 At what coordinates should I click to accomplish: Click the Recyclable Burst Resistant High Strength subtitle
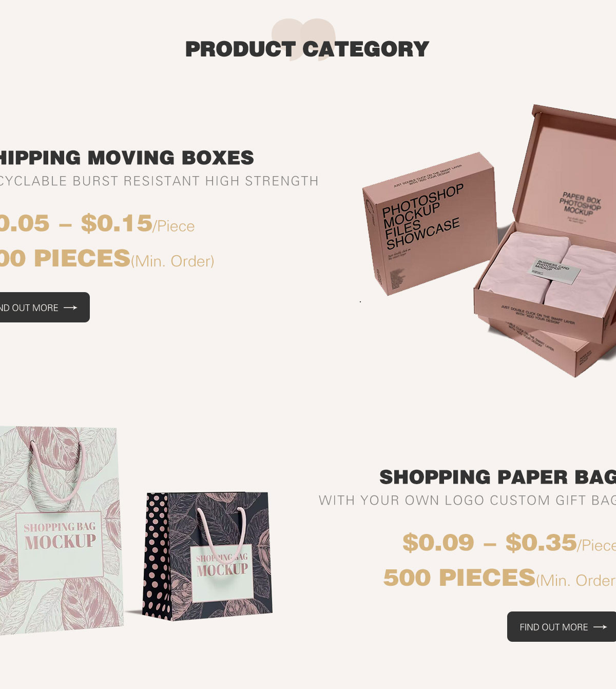pos(159,181)
